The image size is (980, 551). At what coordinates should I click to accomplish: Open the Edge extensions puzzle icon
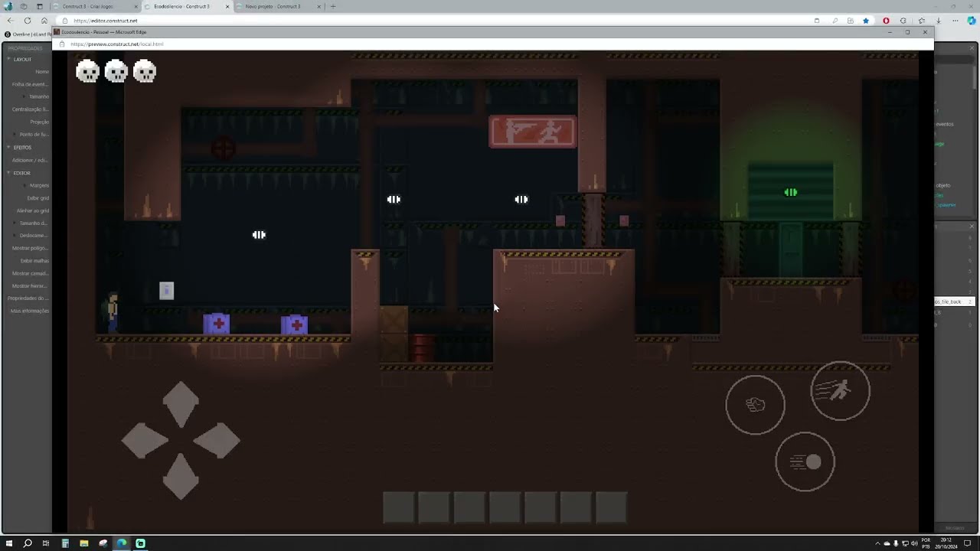pos(903,21)
